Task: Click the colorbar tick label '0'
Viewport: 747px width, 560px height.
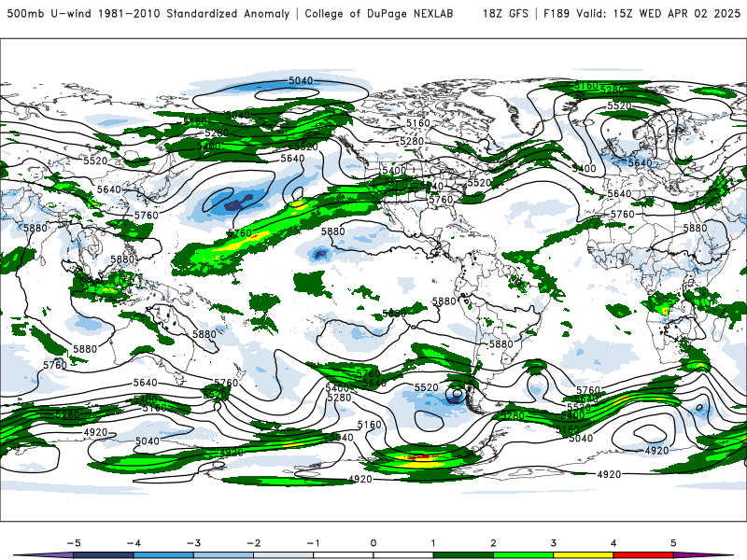Action: 373,543
